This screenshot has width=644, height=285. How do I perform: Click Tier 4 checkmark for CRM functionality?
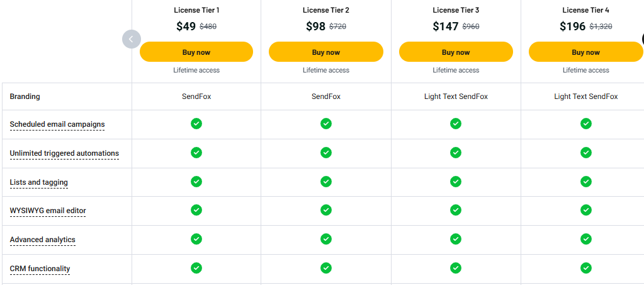pyautogui.click(x=586, y=268)
